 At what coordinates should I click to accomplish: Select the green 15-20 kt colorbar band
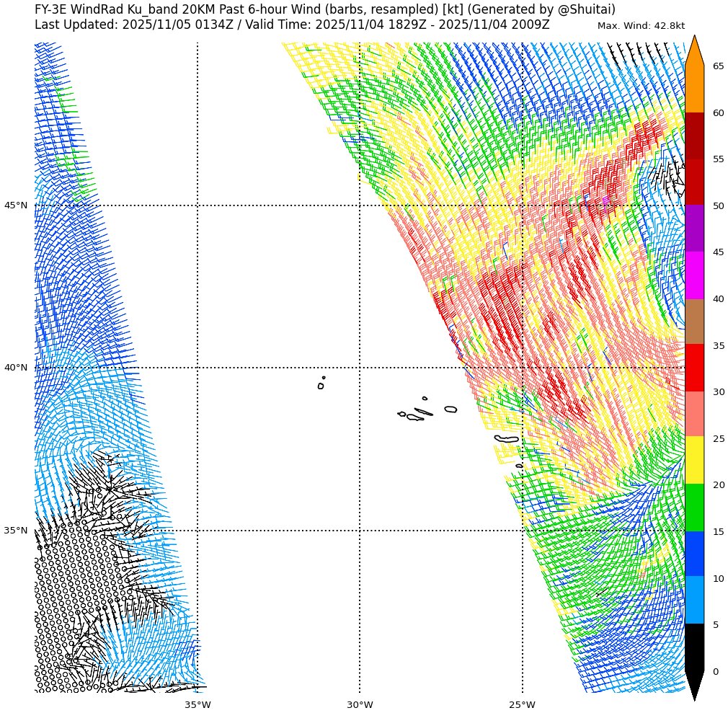click(x=694, y=508)
